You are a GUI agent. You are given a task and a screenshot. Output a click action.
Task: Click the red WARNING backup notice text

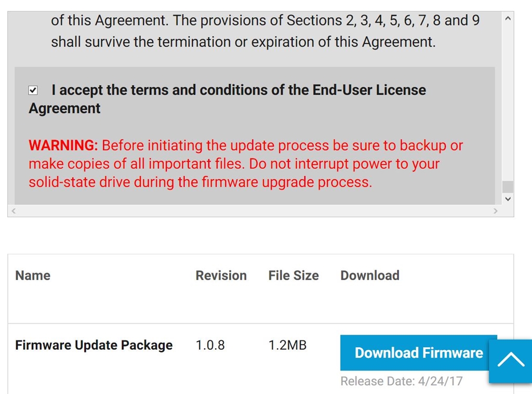click(244, 164)
